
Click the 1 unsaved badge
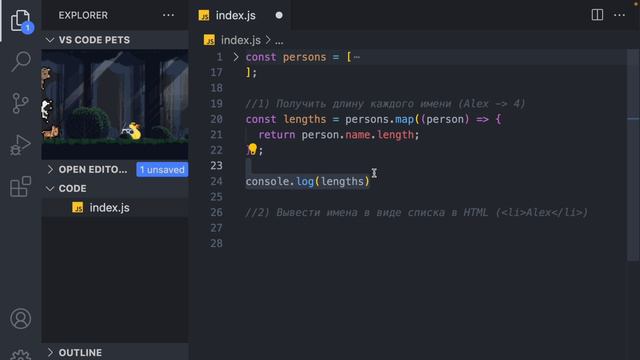click(x=162, y=169)
